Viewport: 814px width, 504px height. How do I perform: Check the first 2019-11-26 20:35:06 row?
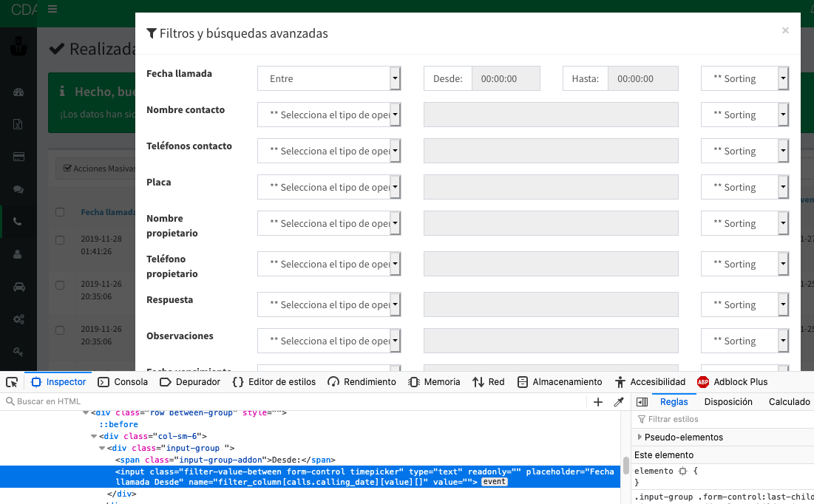60,285
